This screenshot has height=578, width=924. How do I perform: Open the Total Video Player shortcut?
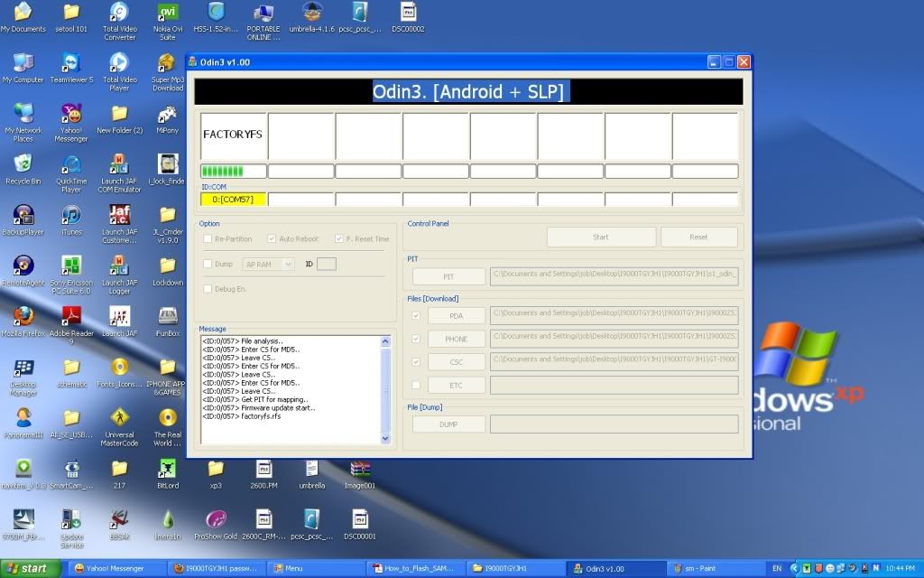click(x=120, y=72)
